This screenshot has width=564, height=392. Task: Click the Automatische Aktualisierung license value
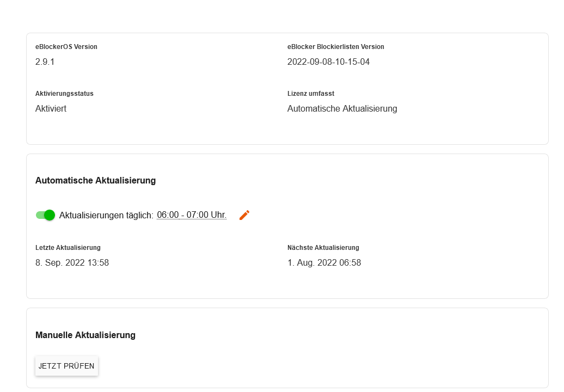pos(342,108)
